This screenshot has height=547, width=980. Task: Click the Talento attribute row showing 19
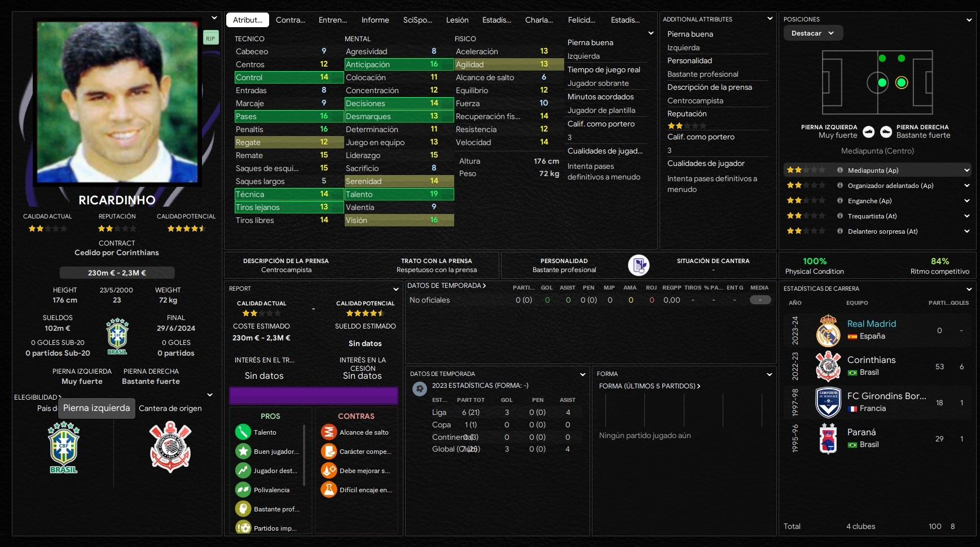pos(399,194)
